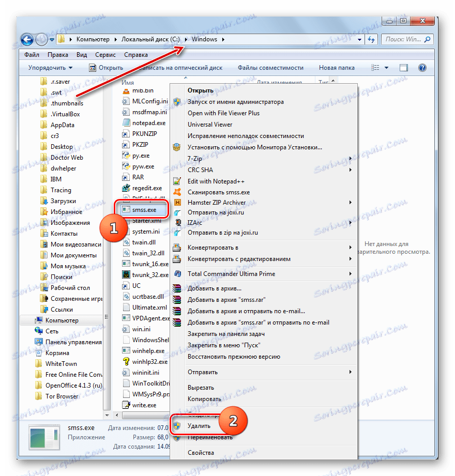Click the Сеть network icon in tree
This screenshot has width=455, height=476.
(x=39, y=331)
